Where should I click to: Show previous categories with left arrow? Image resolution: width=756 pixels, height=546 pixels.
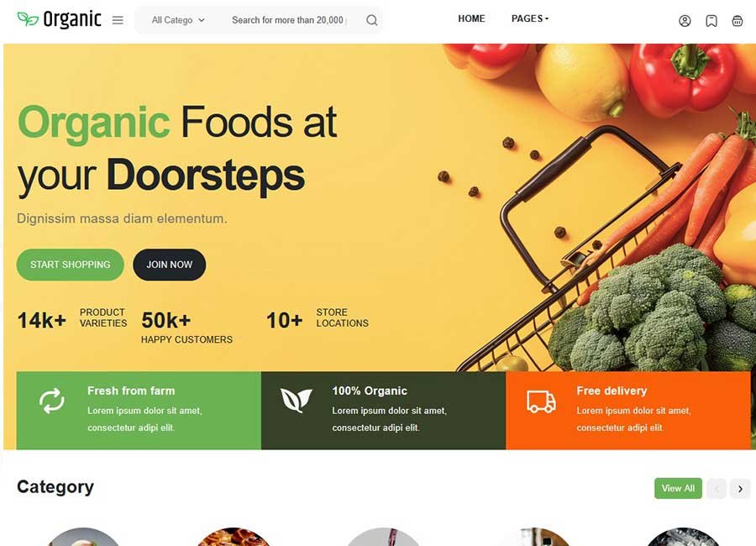tap(717, 489)
